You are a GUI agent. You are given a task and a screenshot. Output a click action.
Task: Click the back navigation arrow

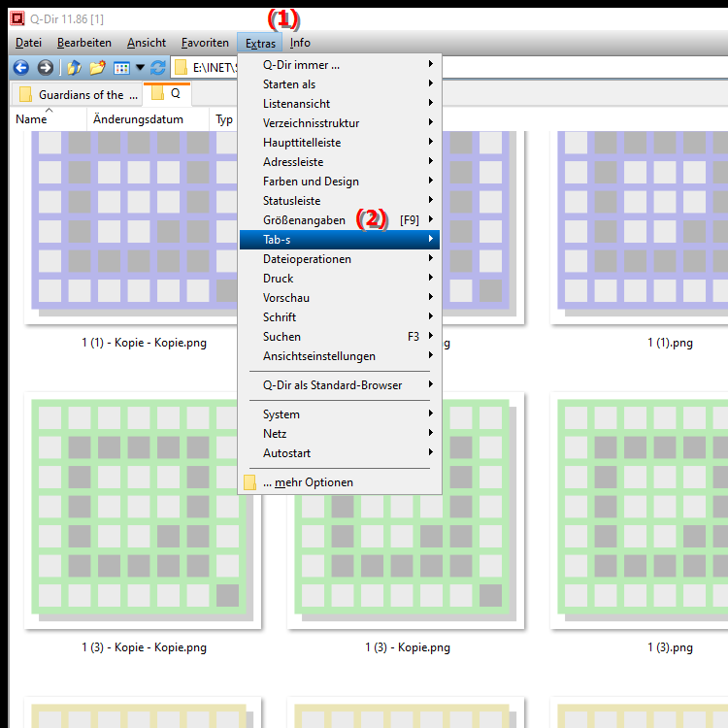pyautogui.click(x=20, y=68)
